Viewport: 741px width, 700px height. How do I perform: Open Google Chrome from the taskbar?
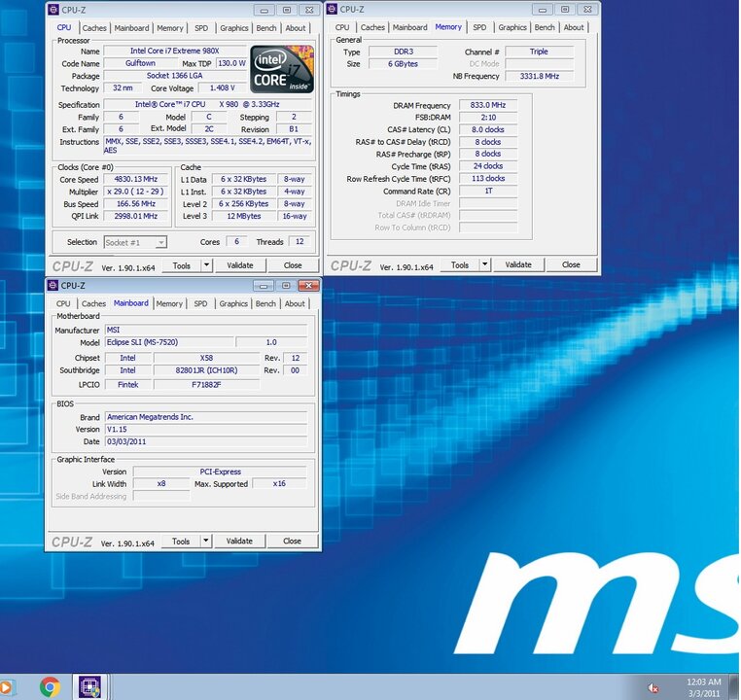click(x=51, y=686)
